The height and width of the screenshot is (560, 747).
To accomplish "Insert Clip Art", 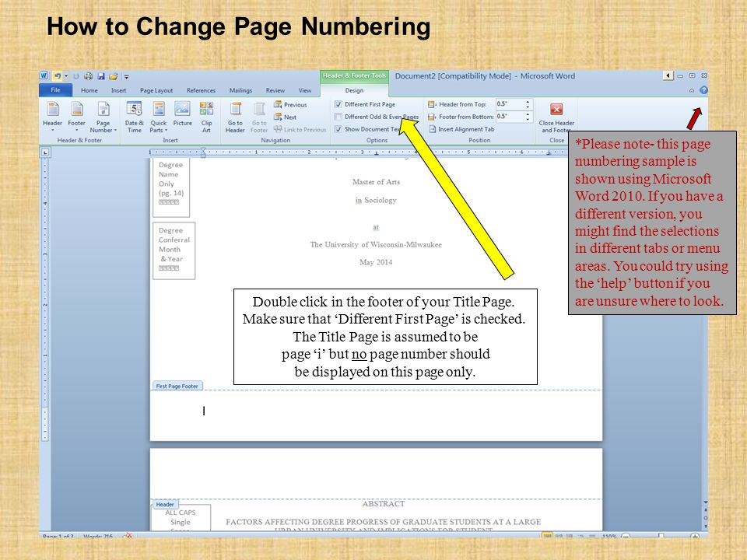I will click(206, 117).
